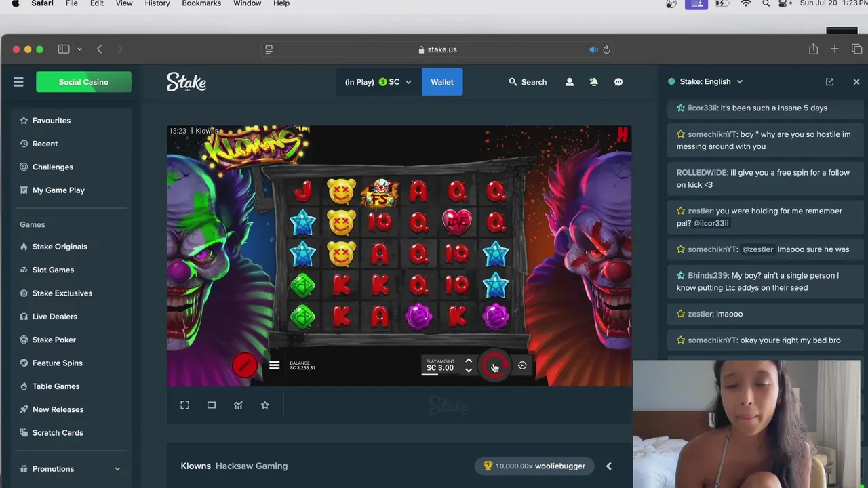Click the stake.us address bar
The height and width of the screenshot is (488, 868).
pos(437,49)
